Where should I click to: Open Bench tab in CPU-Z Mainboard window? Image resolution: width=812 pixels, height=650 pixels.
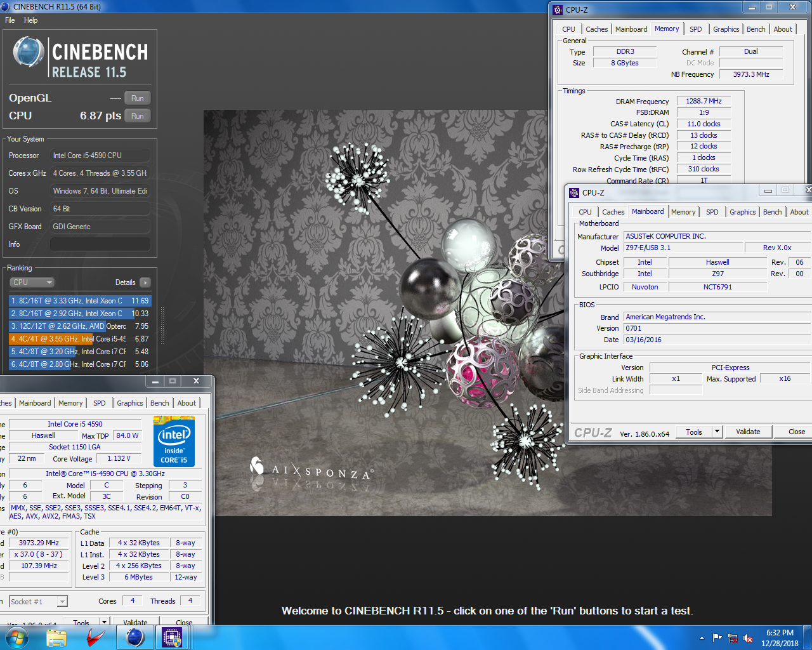[x=772, y=212]
